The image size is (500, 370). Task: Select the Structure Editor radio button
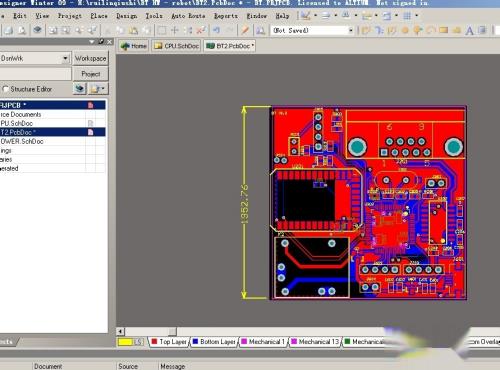(5, 89)
